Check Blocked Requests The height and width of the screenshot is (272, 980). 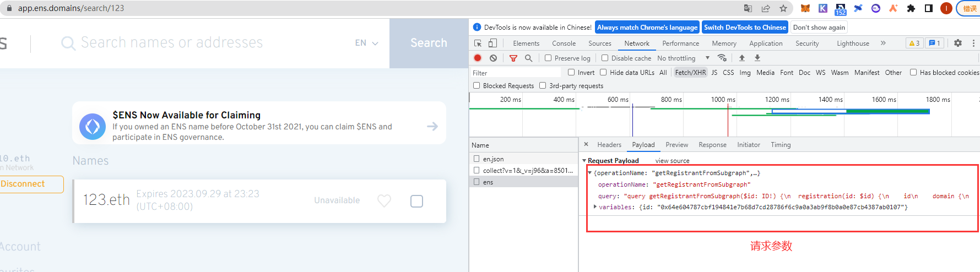tap(477, 85)
